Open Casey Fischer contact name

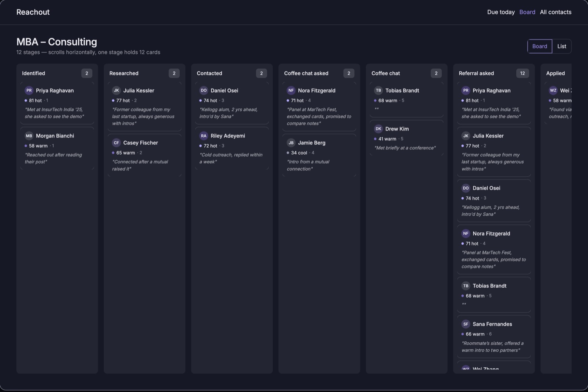[x=140, y=143]
